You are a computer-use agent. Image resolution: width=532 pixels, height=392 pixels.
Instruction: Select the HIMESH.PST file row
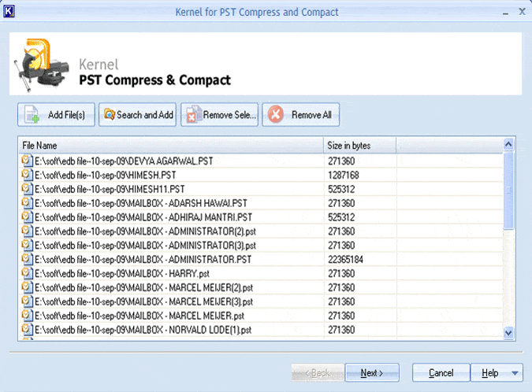pyautogui.click(x=261, y=176)
